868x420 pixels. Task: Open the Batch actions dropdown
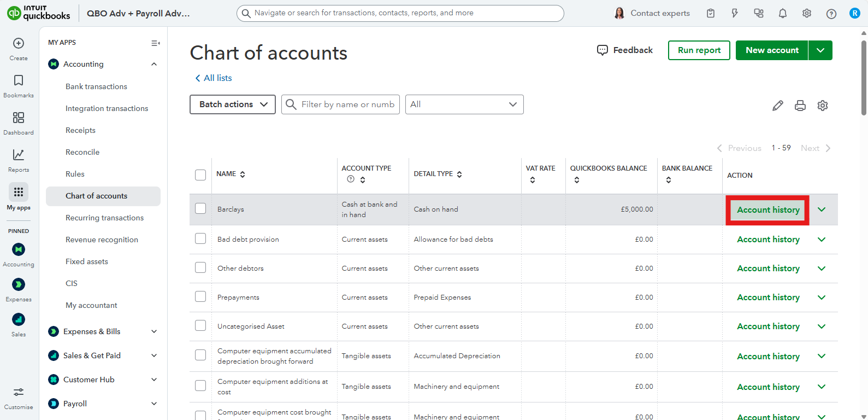click(x=233, y=104)
